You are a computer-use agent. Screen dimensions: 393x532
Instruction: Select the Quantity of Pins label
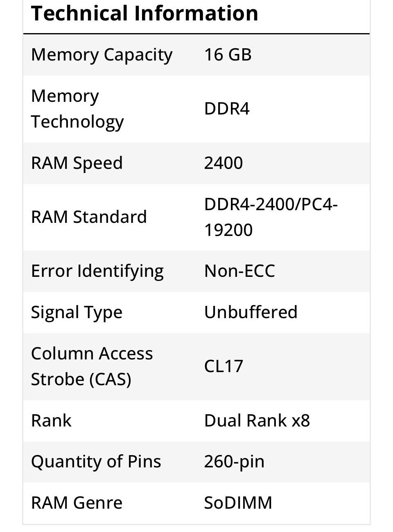click(96, 462)
